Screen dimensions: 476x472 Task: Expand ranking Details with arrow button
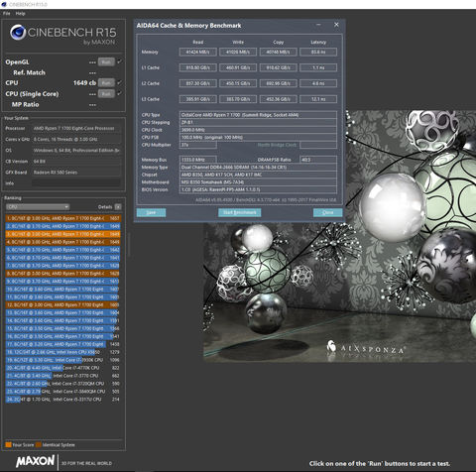118,207
